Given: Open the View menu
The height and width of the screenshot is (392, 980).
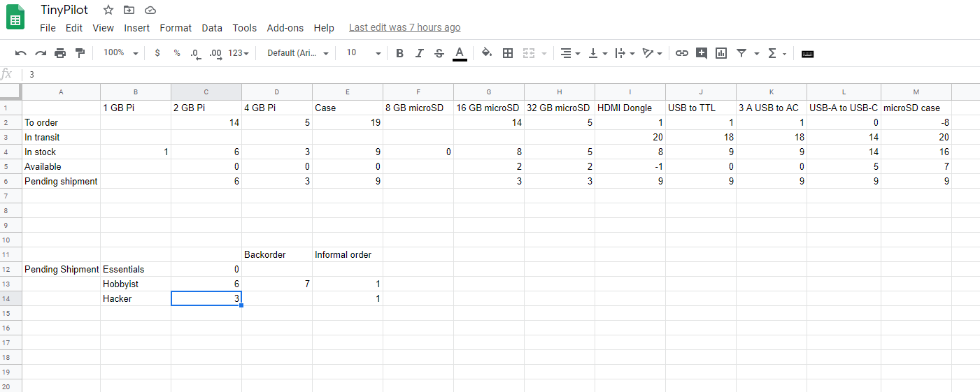Looking at the screenshot, I should 103,28.
